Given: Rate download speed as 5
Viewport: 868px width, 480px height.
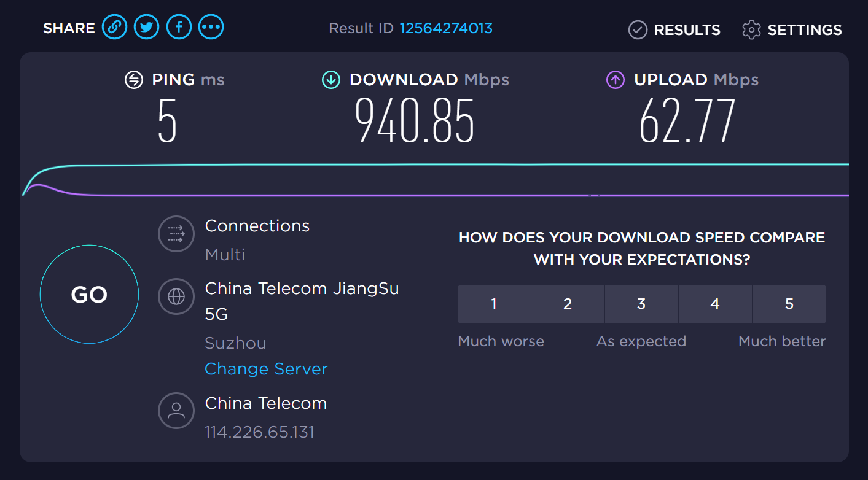Looking at the screenshot, I should click(789, 304).
